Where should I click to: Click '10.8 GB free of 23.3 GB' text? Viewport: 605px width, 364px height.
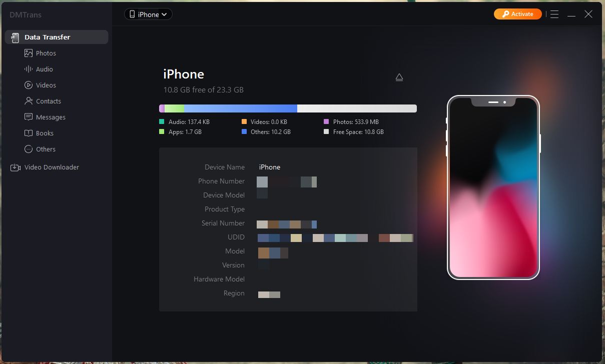pos(204,90)
